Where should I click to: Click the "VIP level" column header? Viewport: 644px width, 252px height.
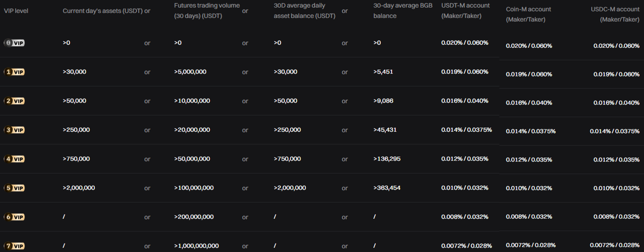pos(16,11)
